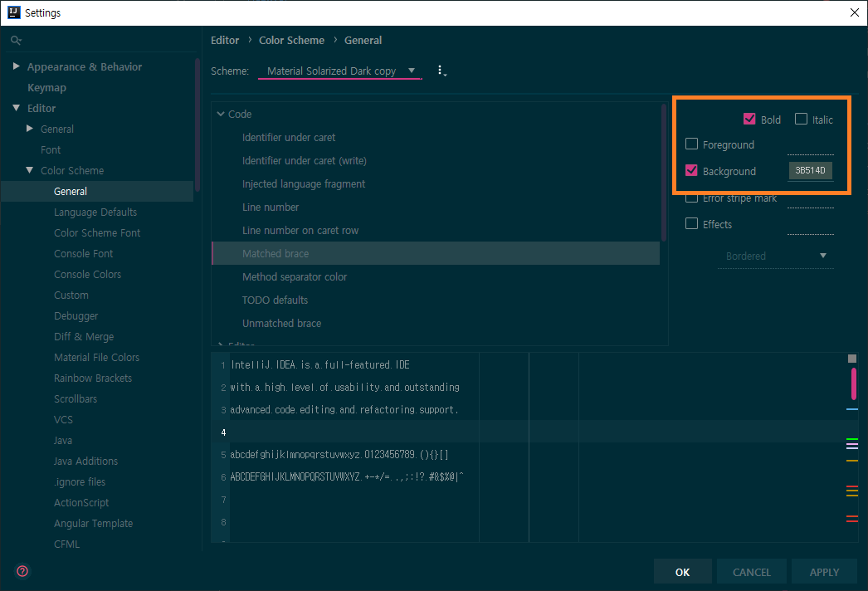Image resolution: width=868 pixels, height=591 pixels.
Task: Enable the Effects checkbox
Action: click(x=691, y=224)
